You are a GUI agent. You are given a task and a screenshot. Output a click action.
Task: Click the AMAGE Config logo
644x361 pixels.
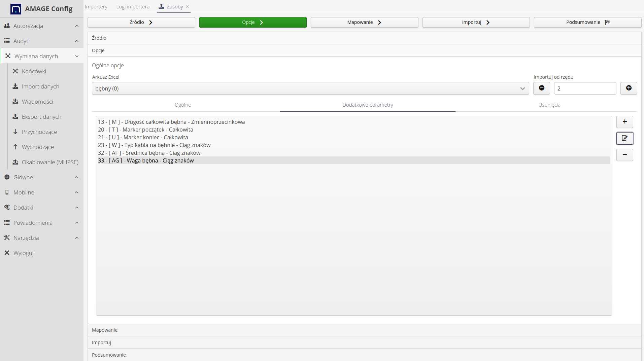[x=40, y=9]
